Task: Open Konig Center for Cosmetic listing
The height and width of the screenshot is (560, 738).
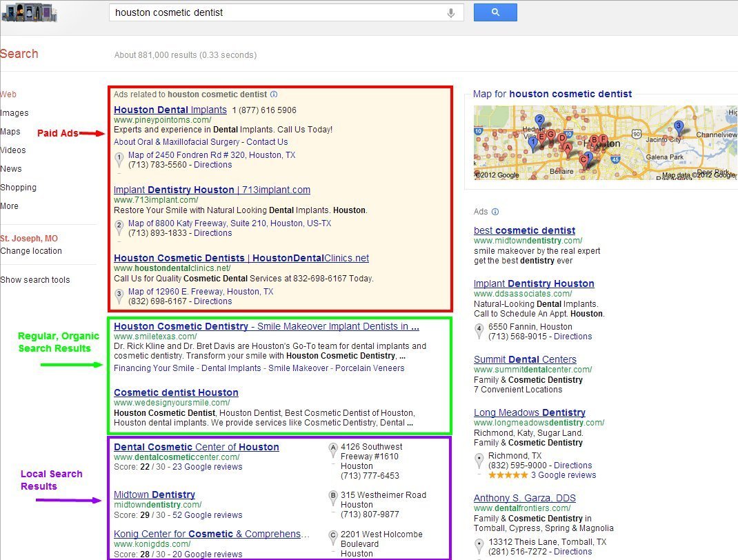Action: [212, 534]
